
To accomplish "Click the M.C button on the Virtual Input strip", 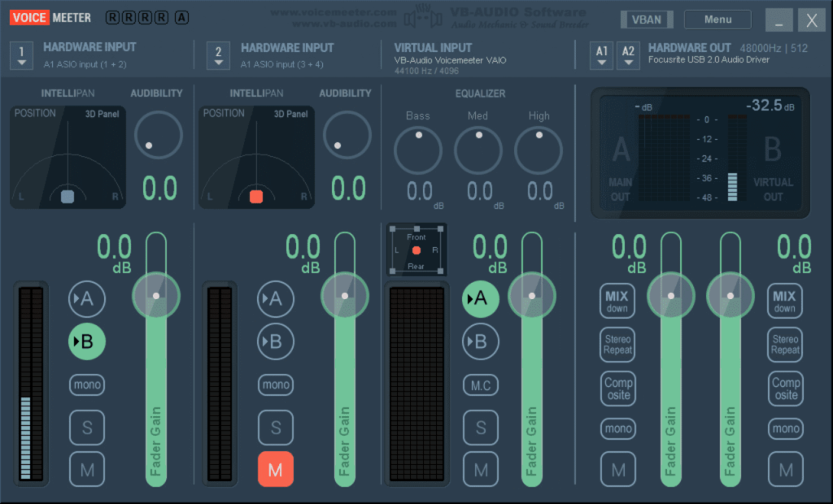I will [480, 385].
